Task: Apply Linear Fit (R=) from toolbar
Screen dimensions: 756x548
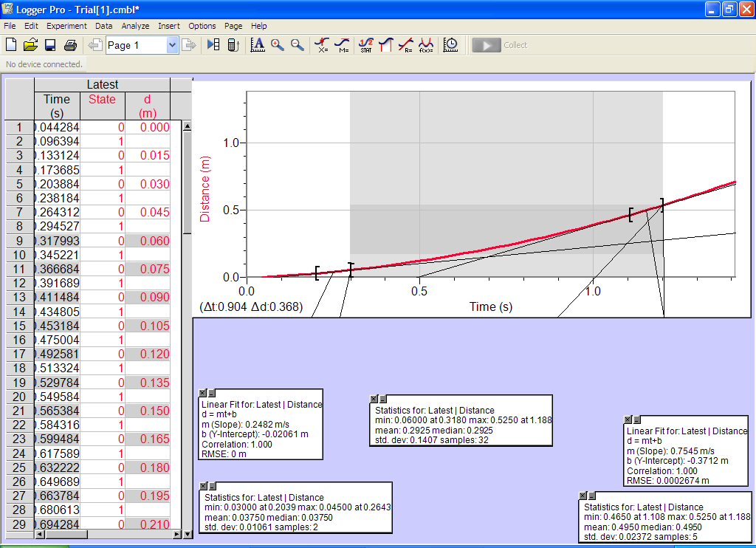Action: click(405, 45)
